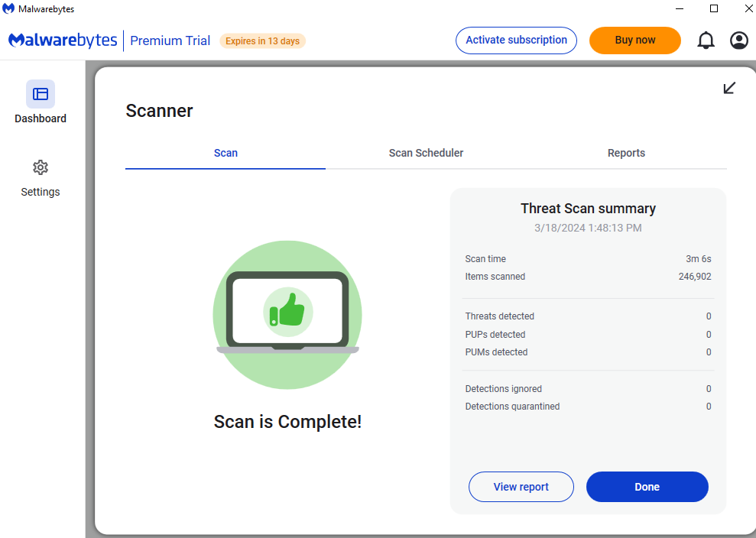
Task: Open the Dashboard sidebar icon
Action: pyautogui.click(x=41, y=94)
